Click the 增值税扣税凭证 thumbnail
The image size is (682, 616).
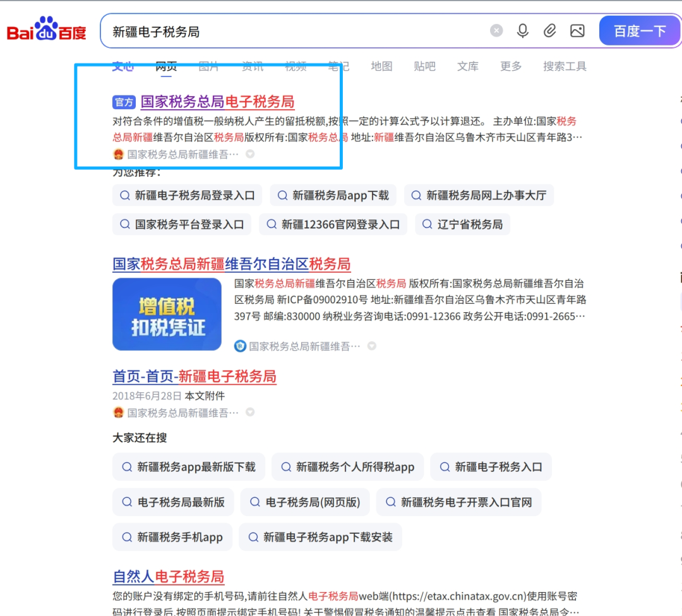(x=167, y=314)
